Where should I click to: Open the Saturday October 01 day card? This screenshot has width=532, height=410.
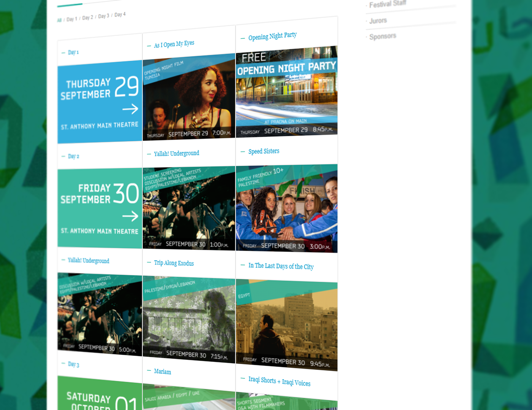100,393
